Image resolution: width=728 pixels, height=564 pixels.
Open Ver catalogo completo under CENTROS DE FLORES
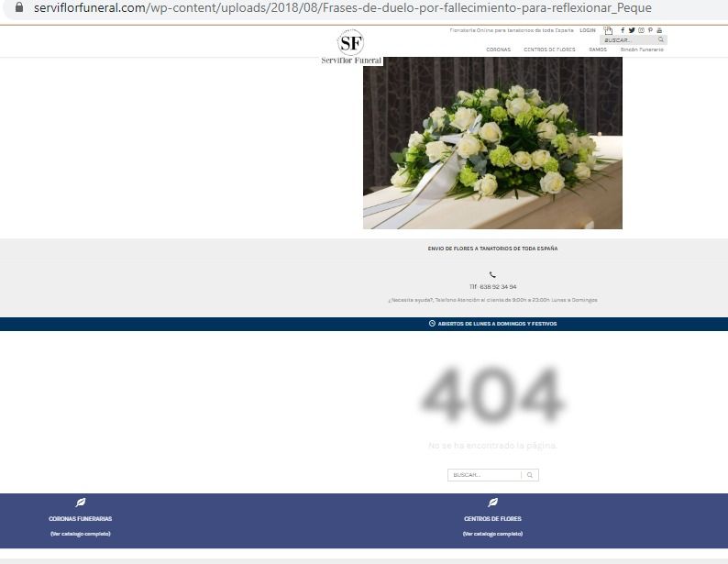[x=492, y=534]
